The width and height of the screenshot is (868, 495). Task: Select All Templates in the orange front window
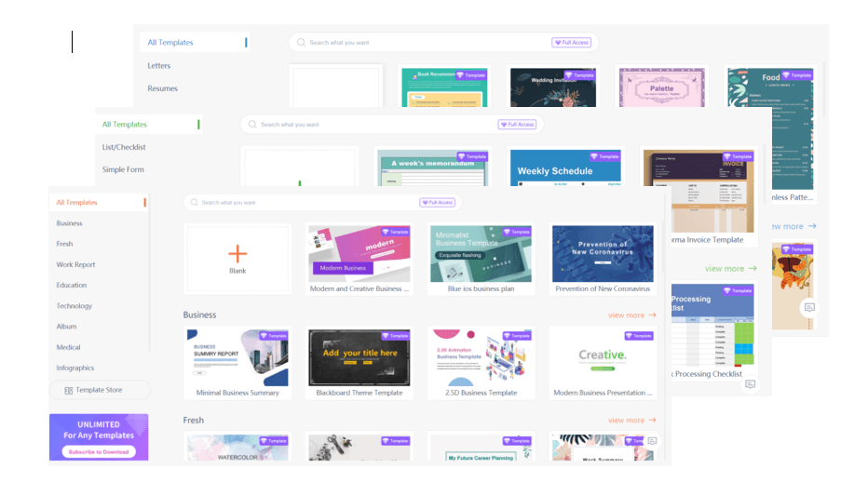click(77, 203)
